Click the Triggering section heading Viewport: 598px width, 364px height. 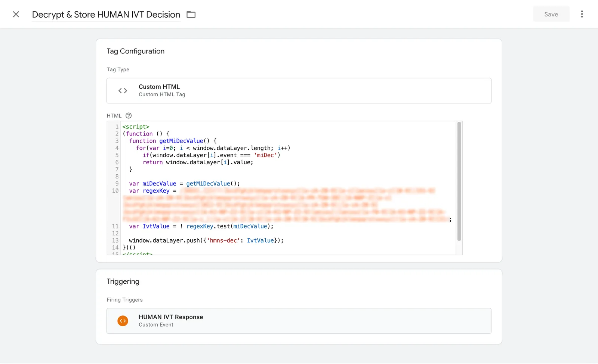pyautogui.click(x=123, y=281)
